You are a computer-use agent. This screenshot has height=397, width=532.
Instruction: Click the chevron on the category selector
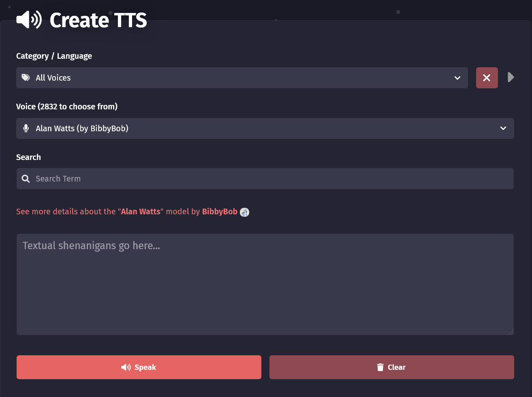click(x=457, y=78)
